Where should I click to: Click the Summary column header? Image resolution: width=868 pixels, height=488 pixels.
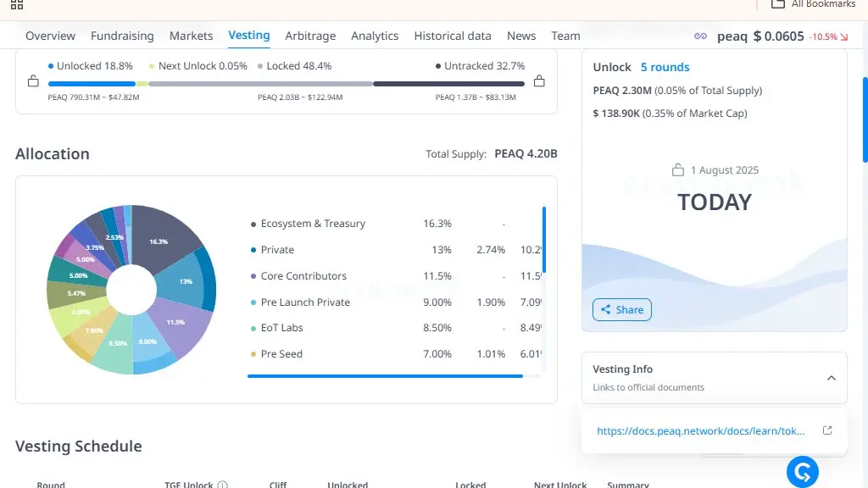pyautogui.click(x=628, y=485)
